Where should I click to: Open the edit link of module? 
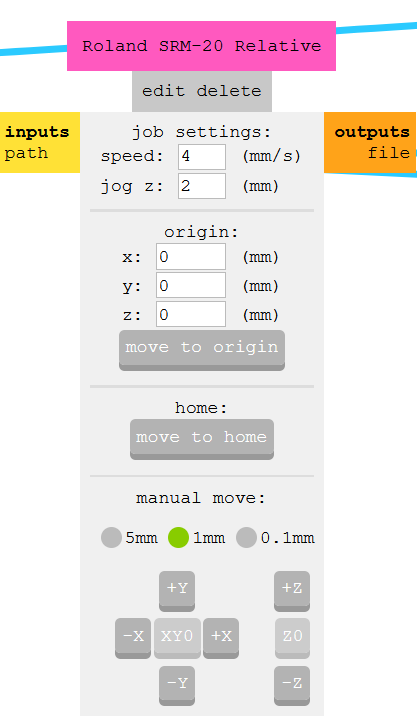pyautogui.click(x=164, y=91)
